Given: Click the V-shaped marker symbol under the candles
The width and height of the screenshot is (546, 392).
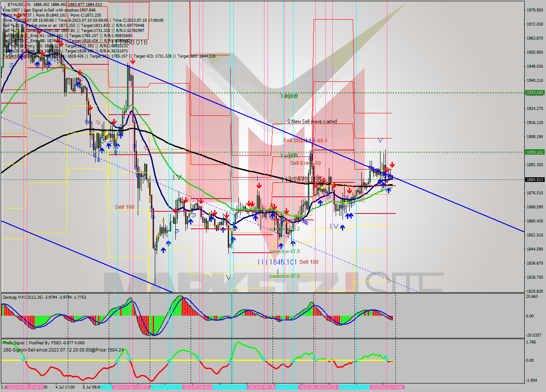Looking at the screenshot, I should coord(229,277).
